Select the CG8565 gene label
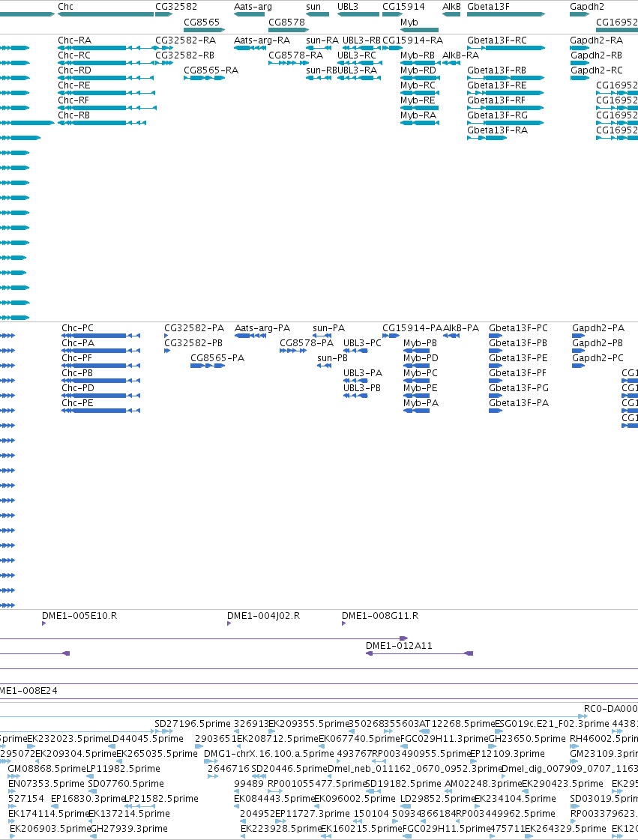This screenshot has width=638, height=840. click(202, 22)
